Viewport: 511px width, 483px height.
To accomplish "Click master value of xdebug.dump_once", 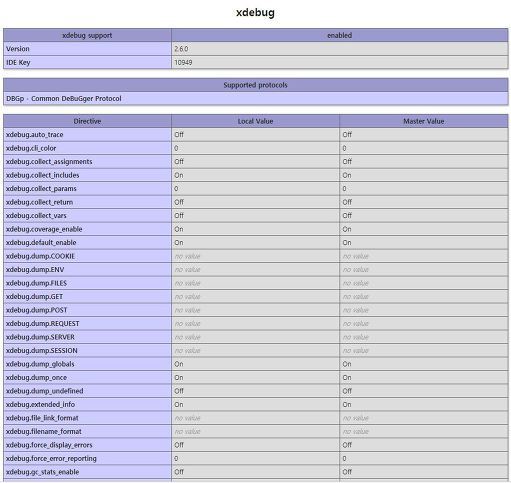I will [347, 378].
